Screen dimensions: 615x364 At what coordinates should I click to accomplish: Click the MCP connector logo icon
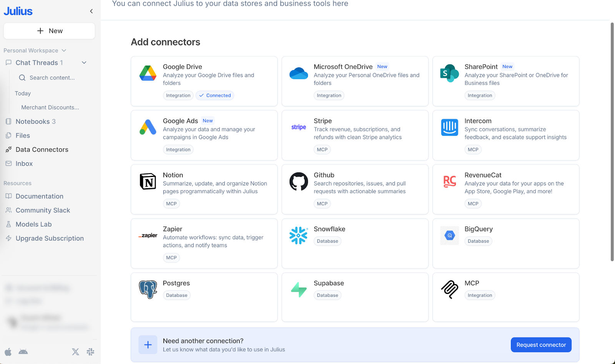[x=449, y=290]
